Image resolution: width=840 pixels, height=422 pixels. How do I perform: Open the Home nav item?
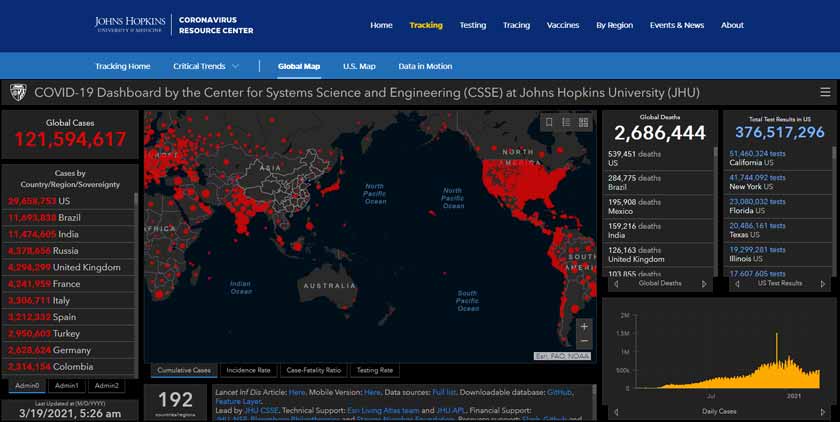point(381,25)
